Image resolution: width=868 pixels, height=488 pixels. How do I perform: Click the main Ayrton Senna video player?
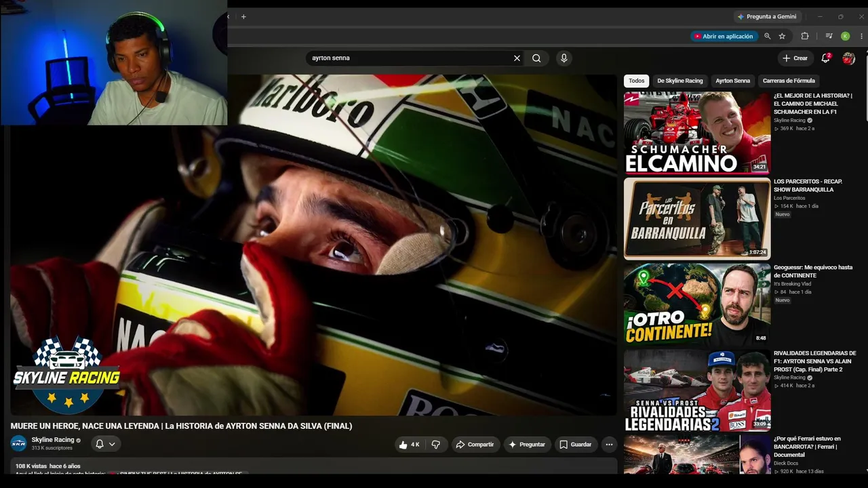[x=313, y=245]
